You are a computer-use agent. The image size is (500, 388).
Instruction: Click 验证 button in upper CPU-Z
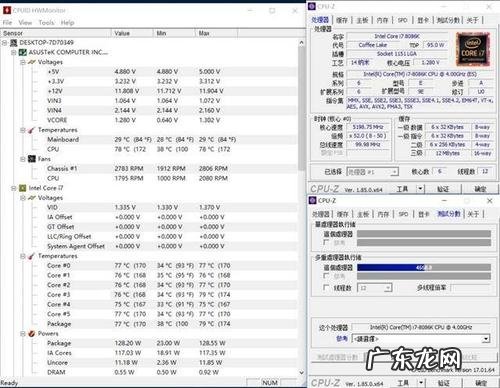(443, 189)
